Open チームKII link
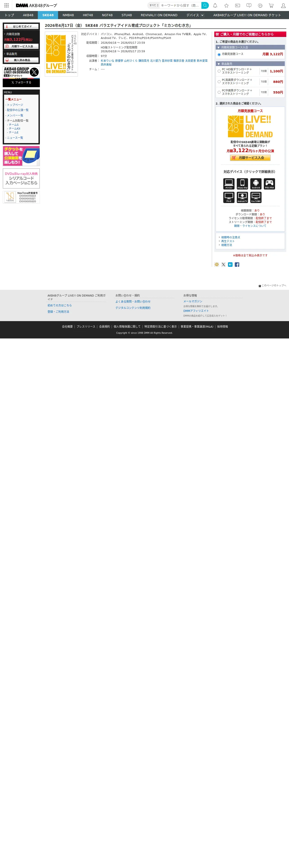The image size is (289, 868). pos(14,128)
